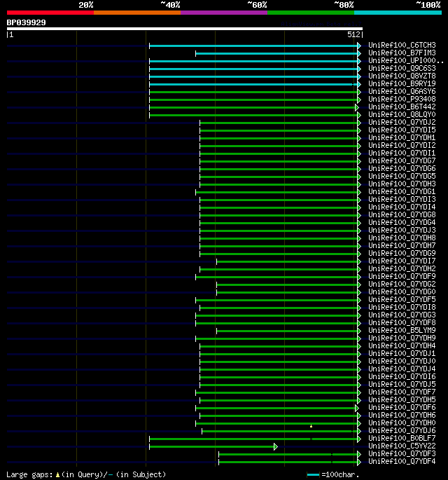Click the 512 end position label
The width and height of the screenshot is (448, 480).
pyautogui.click(x=353, y=34)
